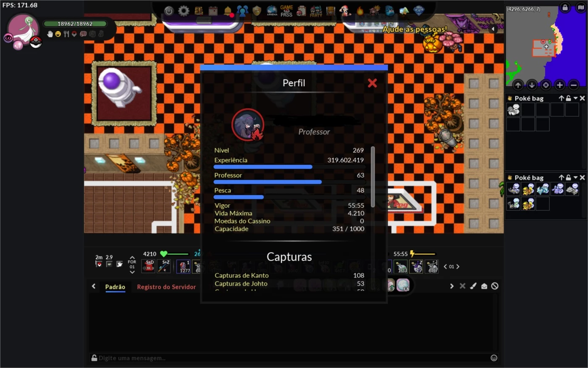Screen dimensions: 588x368
Task: Open the clipboard Pokéball tasks icon
Action: click(301, 11)
